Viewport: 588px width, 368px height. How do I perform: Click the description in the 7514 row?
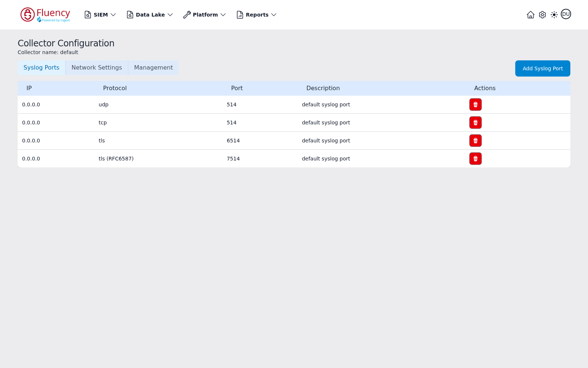coord(326,159)
